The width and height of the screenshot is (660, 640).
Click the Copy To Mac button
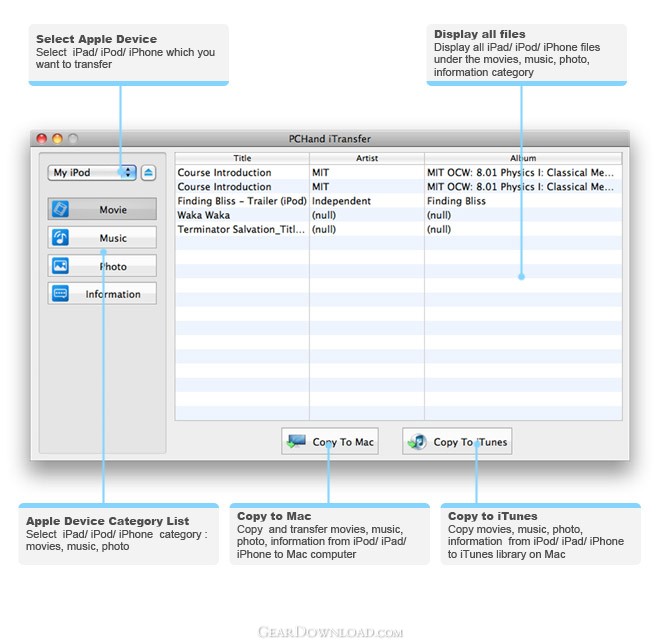(330, 442)
